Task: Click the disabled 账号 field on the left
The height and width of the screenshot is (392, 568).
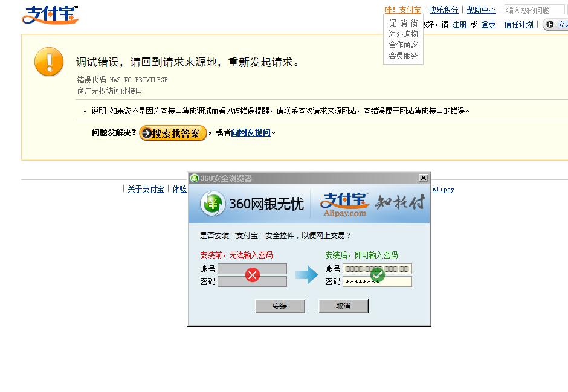Action: [252, 269]
